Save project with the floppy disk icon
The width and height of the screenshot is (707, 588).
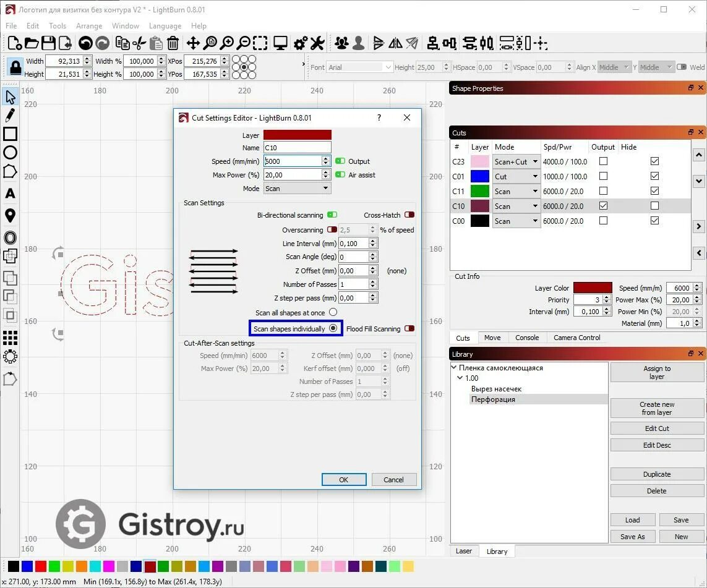point(48,43)
